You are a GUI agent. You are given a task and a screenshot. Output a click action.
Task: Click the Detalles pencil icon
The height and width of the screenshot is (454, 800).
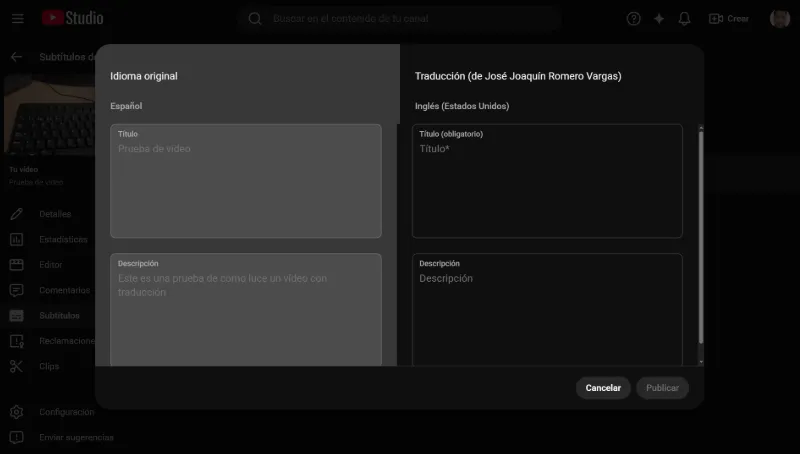(16, 214)
